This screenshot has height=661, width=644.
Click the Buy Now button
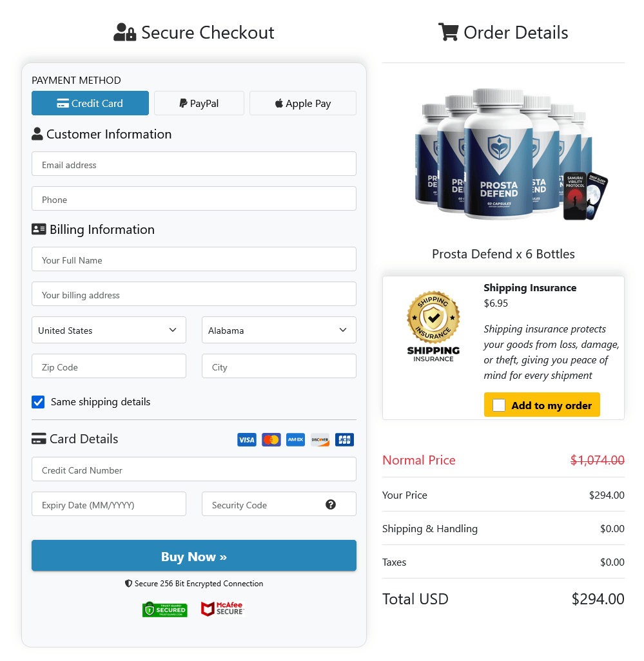pos(193,555)
